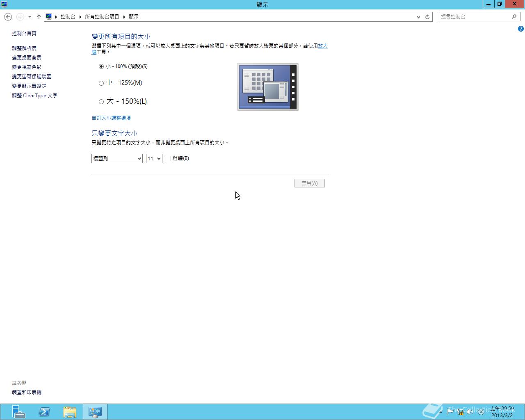Open the blue Help question icon
Screen dimensions: 525x420
pyautogui.click(x=520, y=29)
